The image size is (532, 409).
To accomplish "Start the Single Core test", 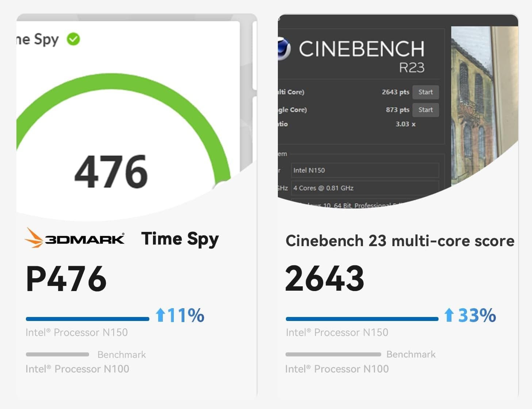I will tap(425, 110).
